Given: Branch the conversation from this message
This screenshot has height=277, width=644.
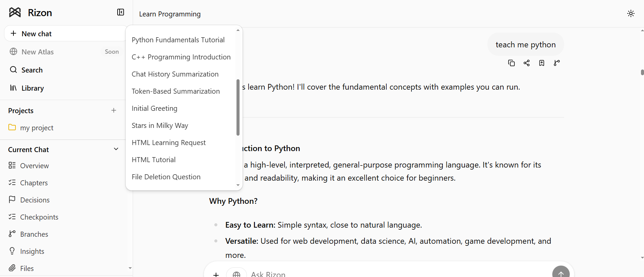Looking at the screenshot, I should (557, 63).
